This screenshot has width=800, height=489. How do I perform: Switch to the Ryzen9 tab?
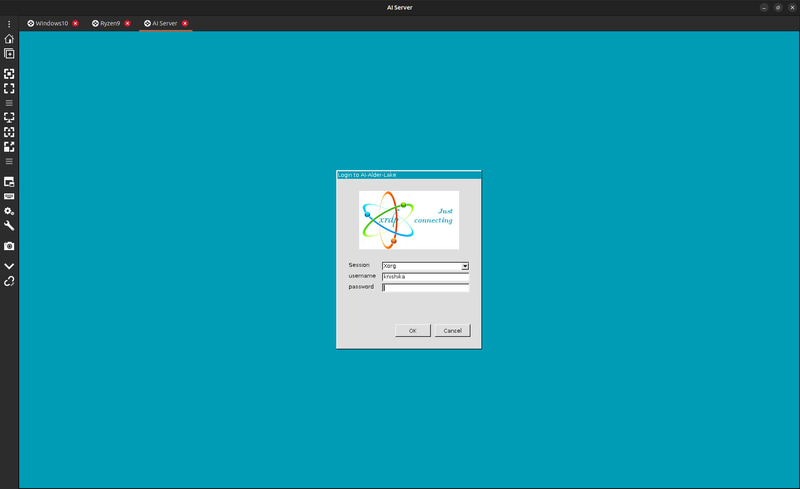[x=110, y=23]
